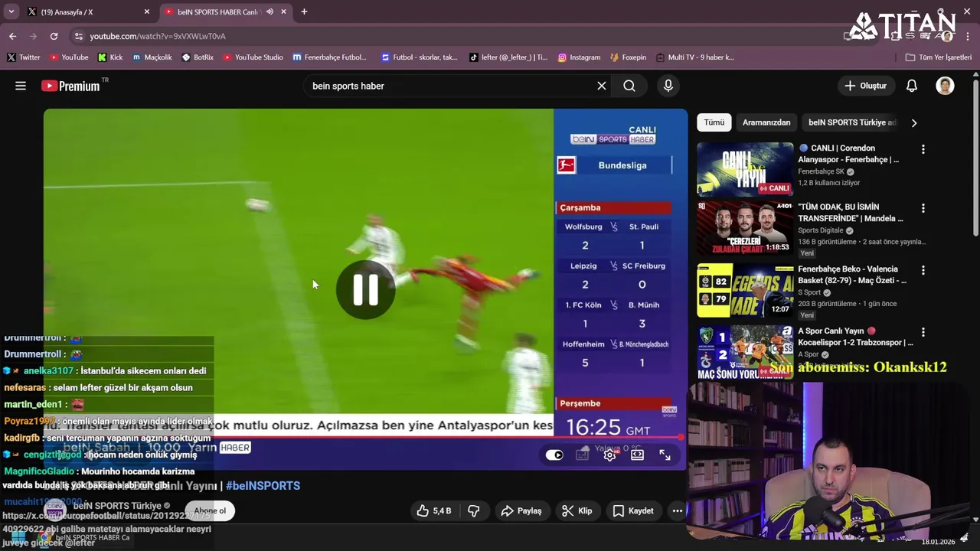Image resolution: width=980 pixels, height=551 pixels.
Task: Pause the video with center button
Action: (x=365, y=289)
